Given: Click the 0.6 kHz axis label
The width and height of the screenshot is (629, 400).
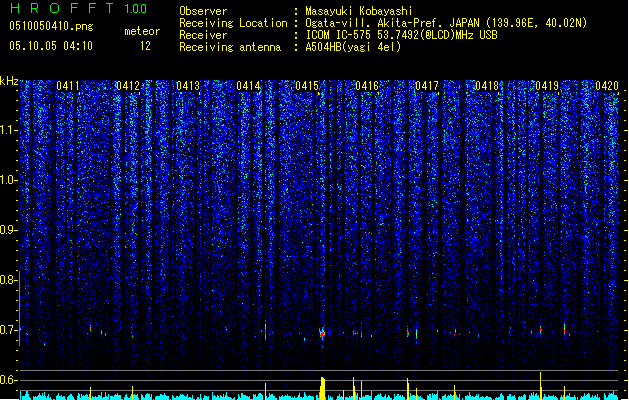Looking at the screenshot, I should click(x=8, y=380).
